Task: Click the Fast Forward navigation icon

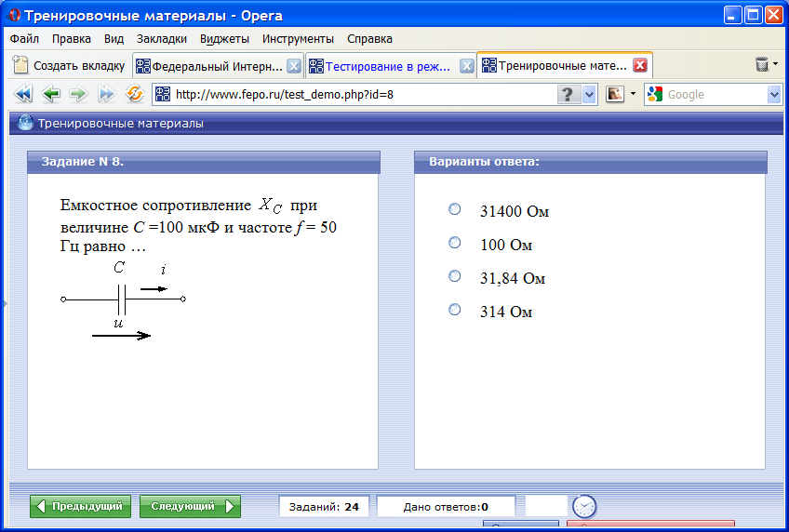Action: 107,94
